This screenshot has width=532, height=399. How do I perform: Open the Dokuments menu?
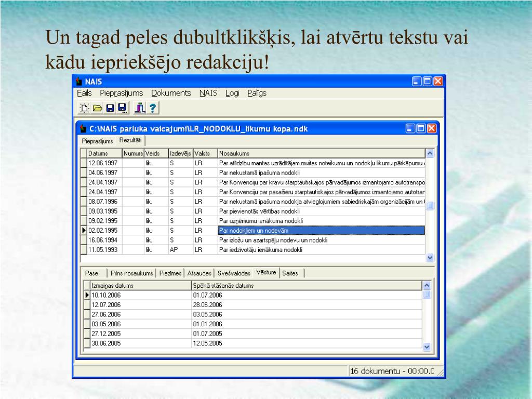pos(171,93)
